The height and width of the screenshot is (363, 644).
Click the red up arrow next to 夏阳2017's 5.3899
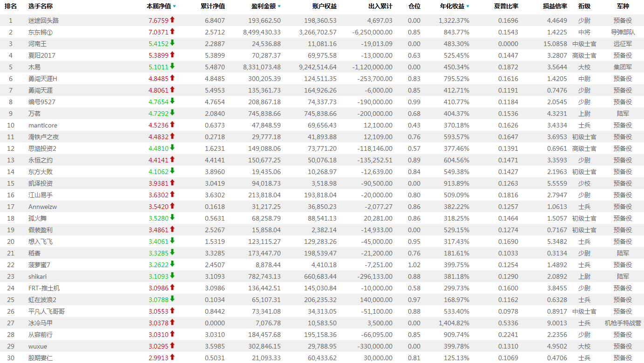tap(172, 54)
